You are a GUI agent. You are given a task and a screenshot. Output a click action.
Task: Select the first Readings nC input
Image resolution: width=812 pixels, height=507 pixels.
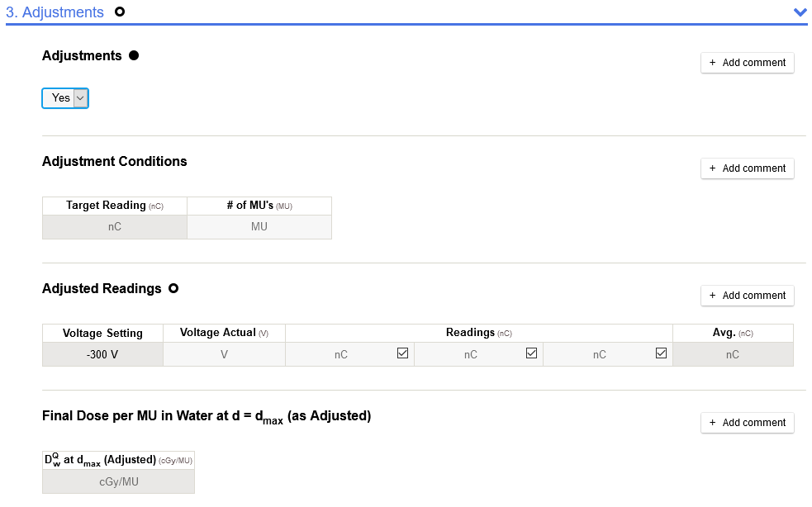340,354
